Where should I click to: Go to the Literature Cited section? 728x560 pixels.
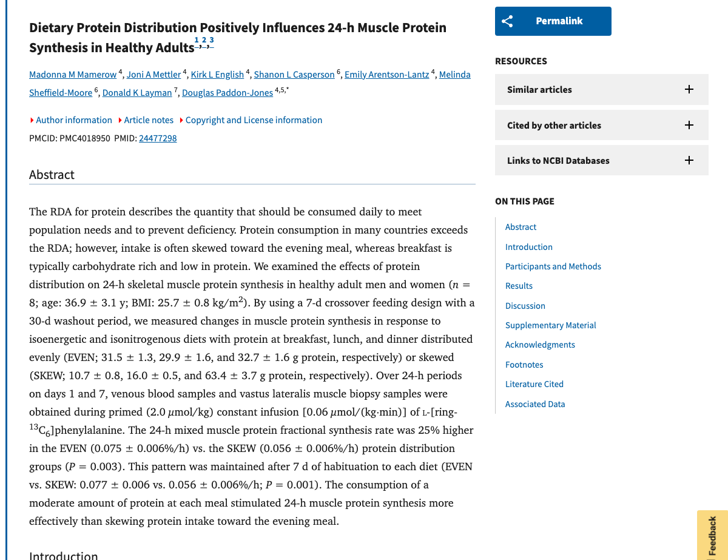coord(534,384)
